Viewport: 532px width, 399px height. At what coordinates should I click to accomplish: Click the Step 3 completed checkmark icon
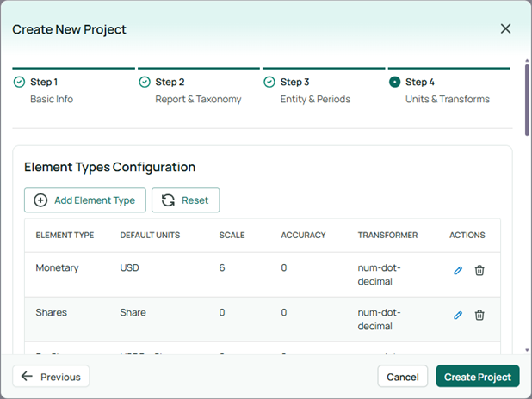click(x=269, y=82)
